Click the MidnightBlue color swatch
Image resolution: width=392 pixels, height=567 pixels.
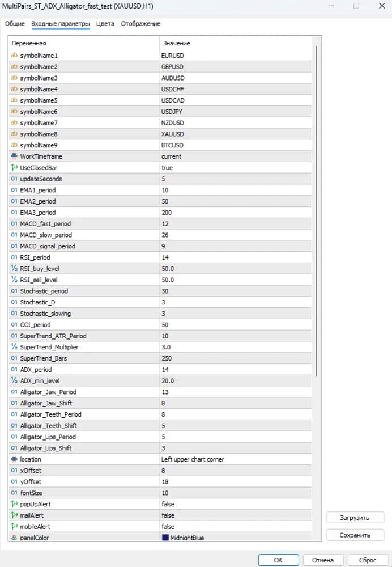[x=165, y=538]
